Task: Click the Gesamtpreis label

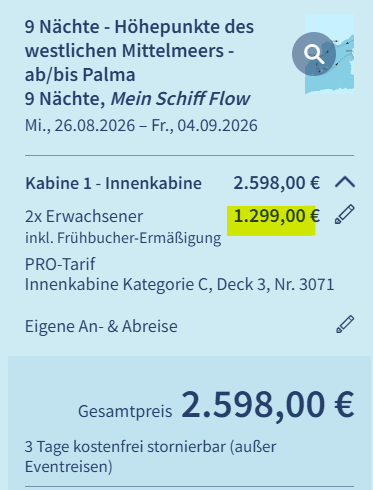Action: tap(125, 412)
